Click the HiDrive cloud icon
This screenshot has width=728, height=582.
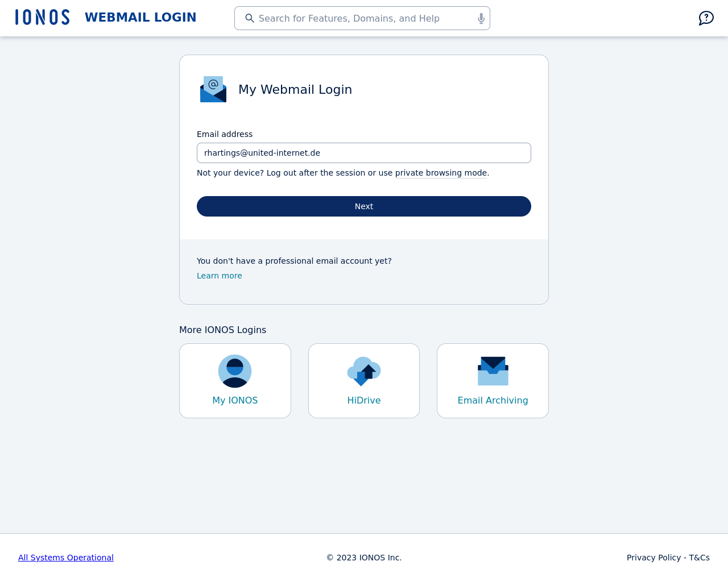point(364,371)
